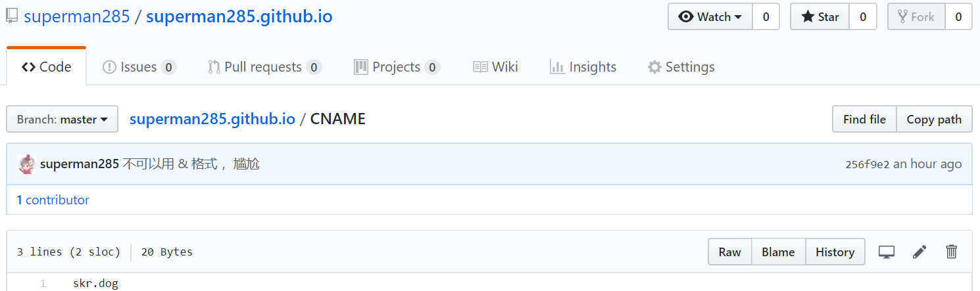This screenshot has height=291, width=980.
Task: Star this repository
Action: point(820,17)
